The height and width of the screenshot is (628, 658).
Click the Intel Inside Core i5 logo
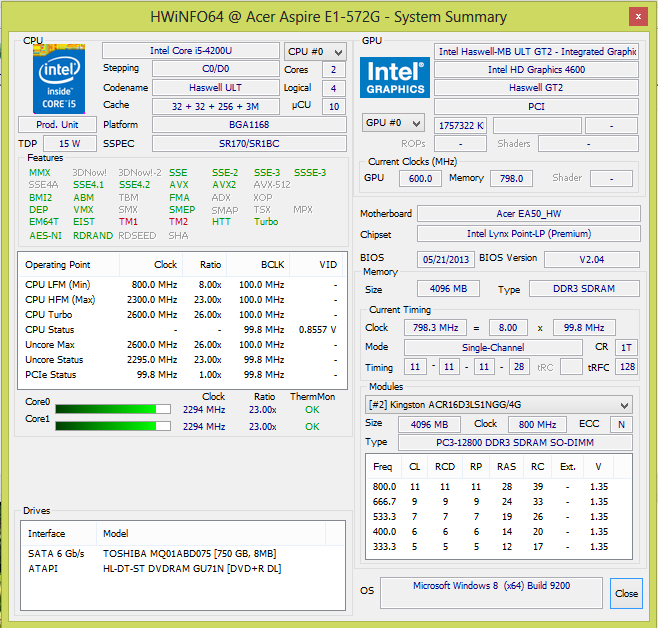pyautogui.click(x=59, y=78)
